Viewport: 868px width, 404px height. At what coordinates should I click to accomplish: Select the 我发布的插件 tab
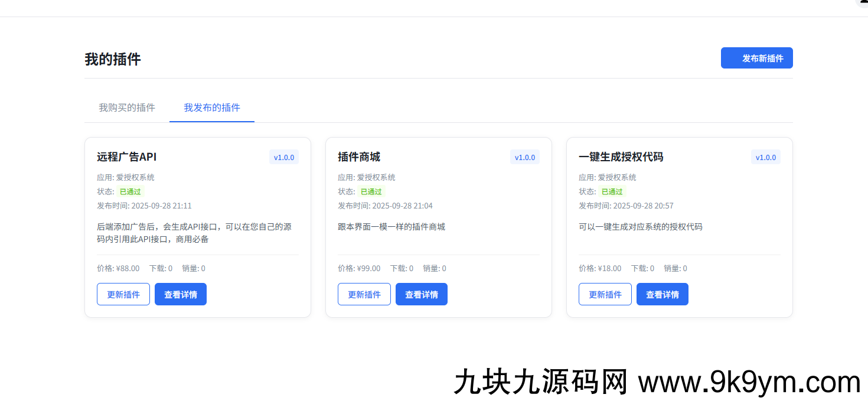(x=212, y=107)
